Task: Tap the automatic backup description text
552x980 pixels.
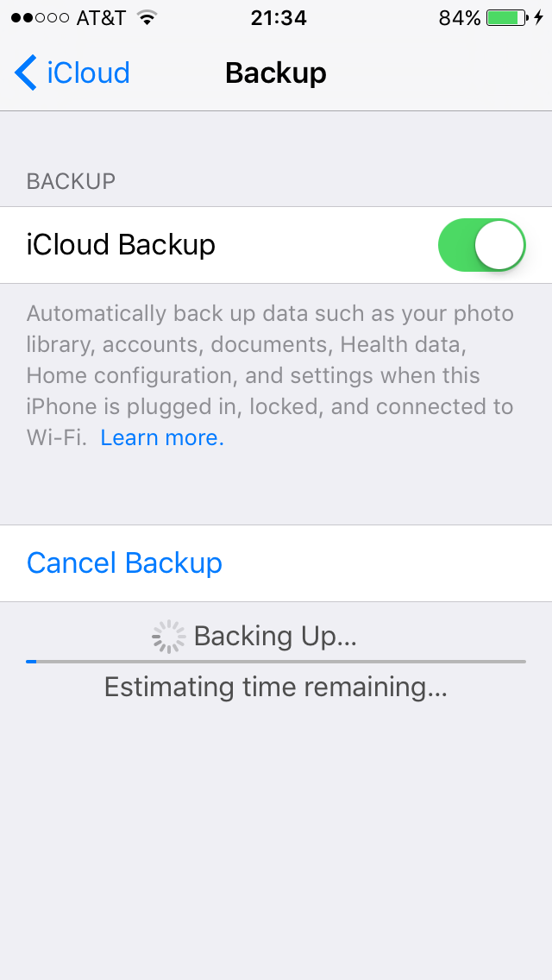Action: [x=270, y=375]
